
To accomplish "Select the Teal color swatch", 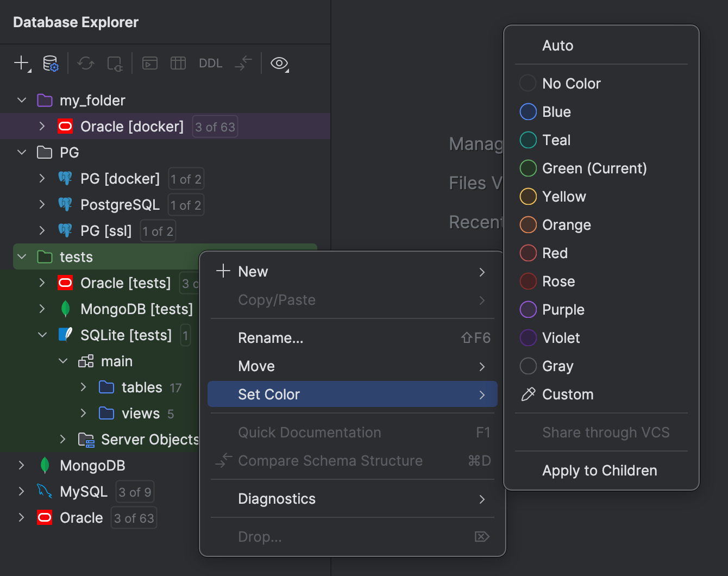I will [x=528, y=140].
